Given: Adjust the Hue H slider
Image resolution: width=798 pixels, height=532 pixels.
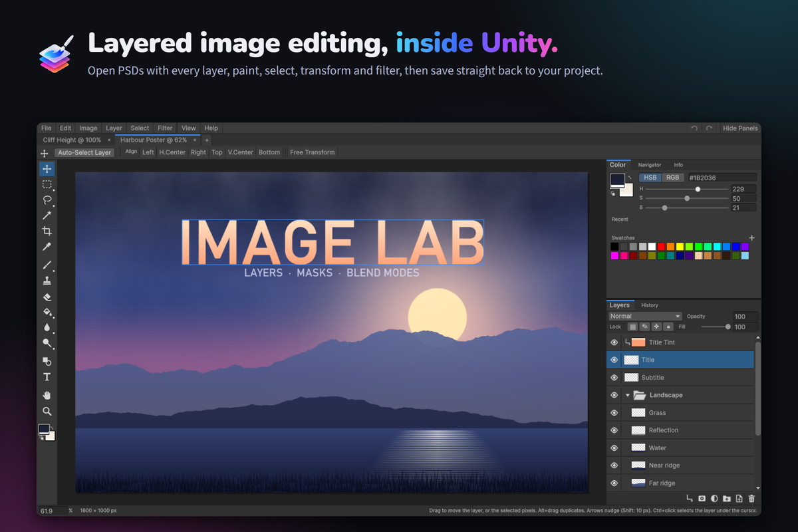Looking at the screenshot, I should tap(688, 190).
